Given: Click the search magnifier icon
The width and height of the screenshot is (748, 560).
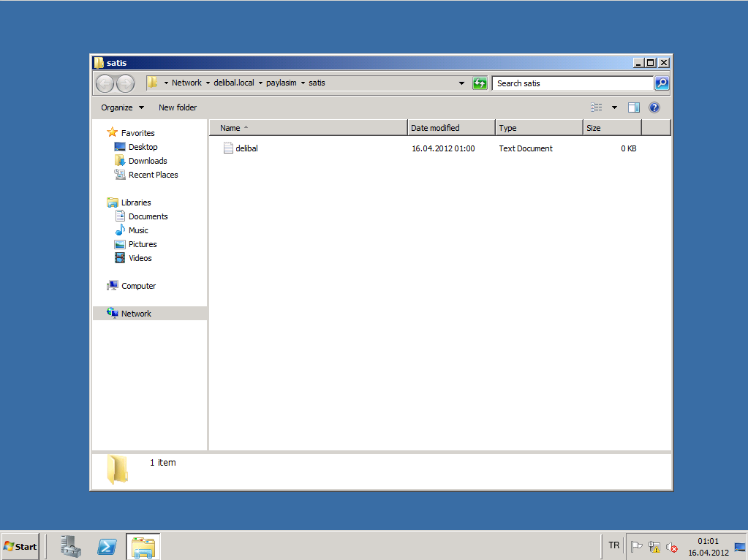Looking at the screenshot, I should (661, 83).
